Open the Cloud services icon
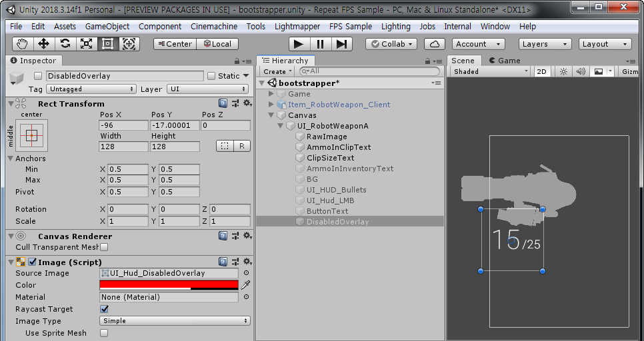 435,44
